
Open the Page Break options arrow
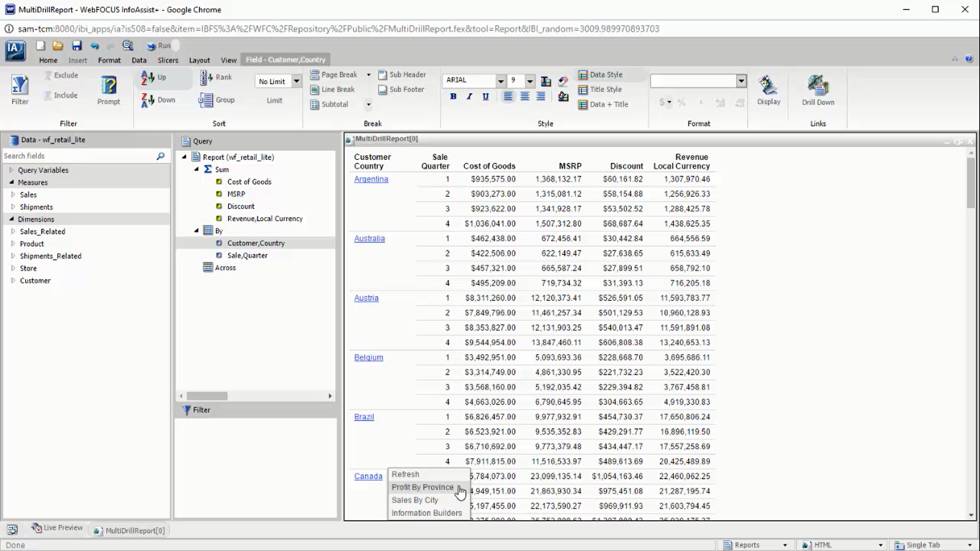click(x=369, y=75)
